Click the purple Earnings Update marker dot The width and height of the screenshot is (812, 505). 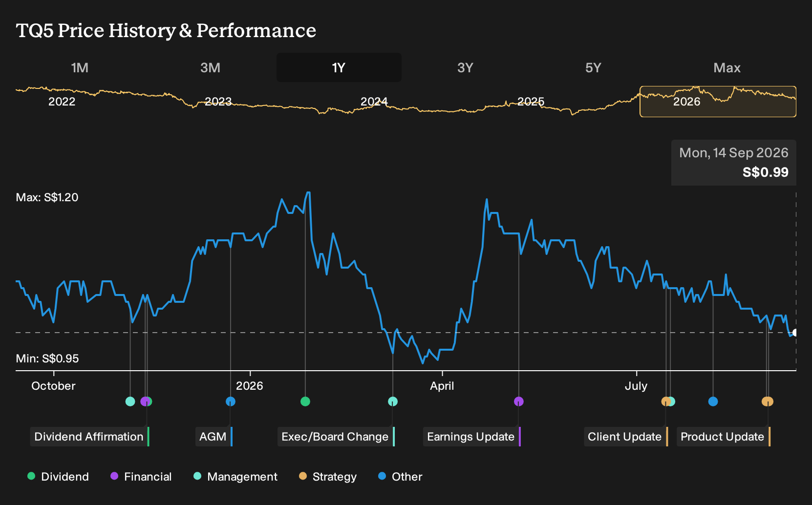click(519, 401)
